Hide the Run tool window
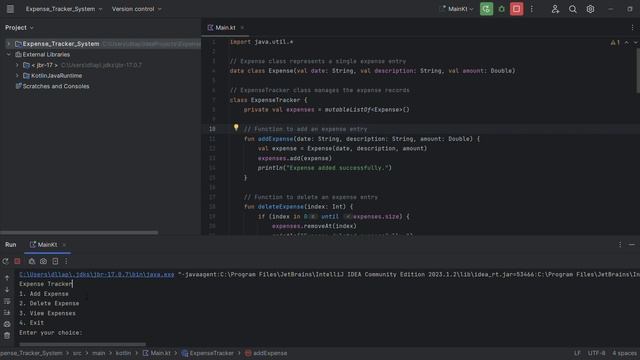The height and width of the screenshot is (360, 640). click(x=632, y=244)
